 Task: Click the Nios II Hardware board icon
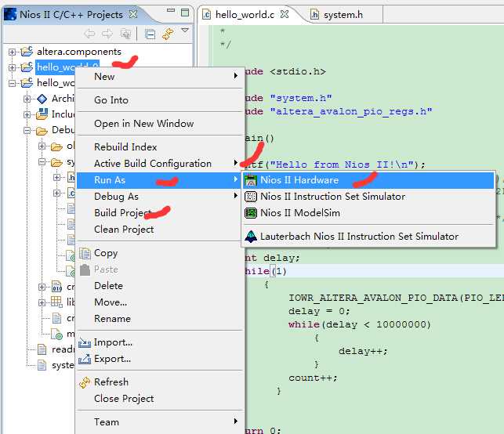pos(251,180)
